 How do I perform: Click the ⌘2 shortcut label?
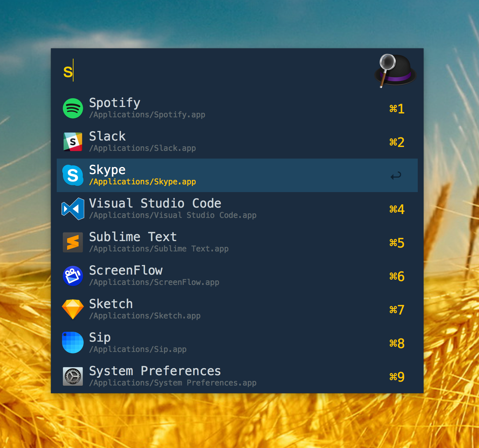click(x=397, y=142)
